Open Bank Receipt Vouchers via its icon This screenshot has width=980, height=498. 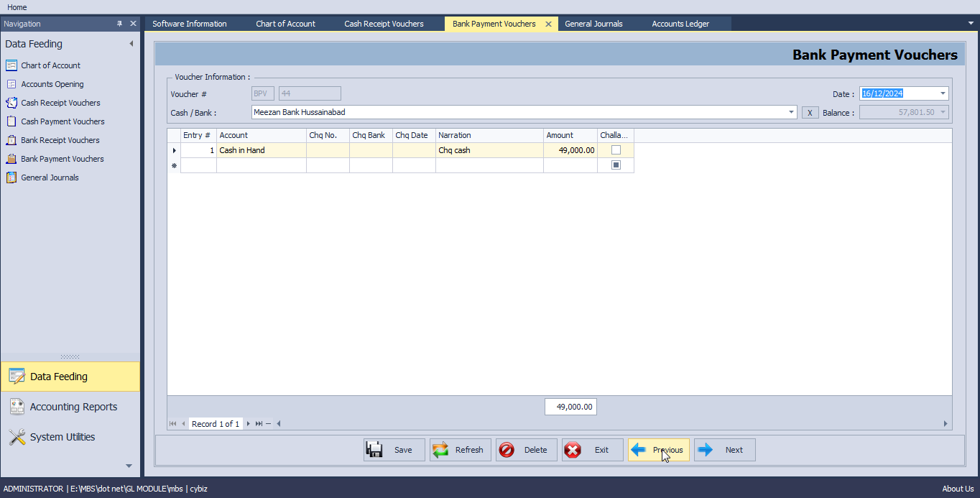(11, 140)
